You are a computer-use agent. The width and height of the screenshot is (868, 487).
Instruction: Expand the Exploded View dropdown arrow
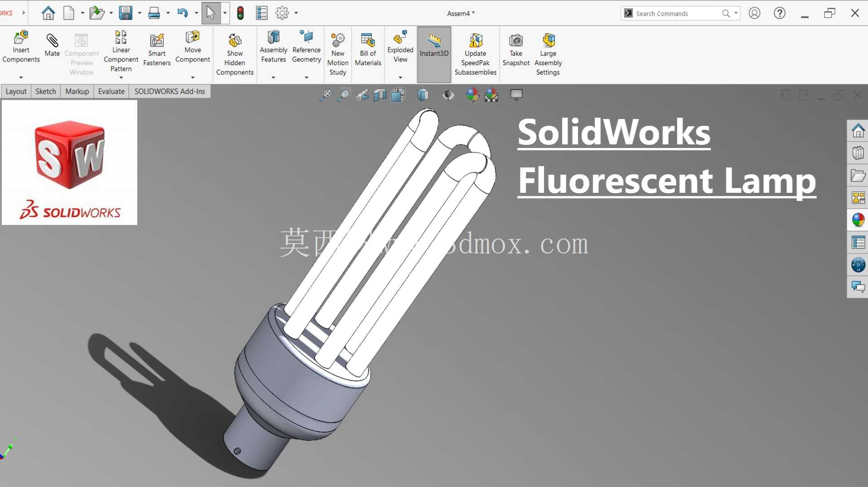400,78
